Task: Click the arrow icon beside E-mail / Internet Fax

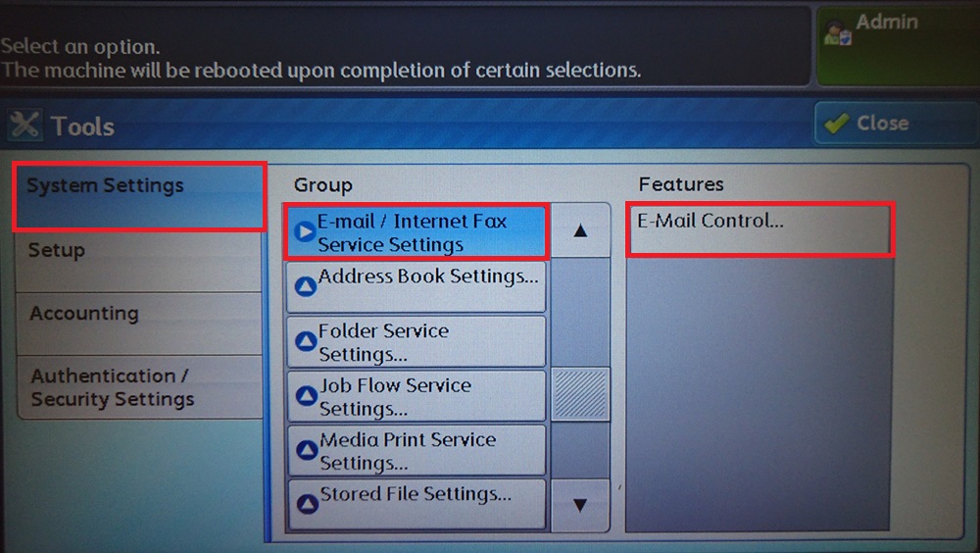Action: pos(304,232)
